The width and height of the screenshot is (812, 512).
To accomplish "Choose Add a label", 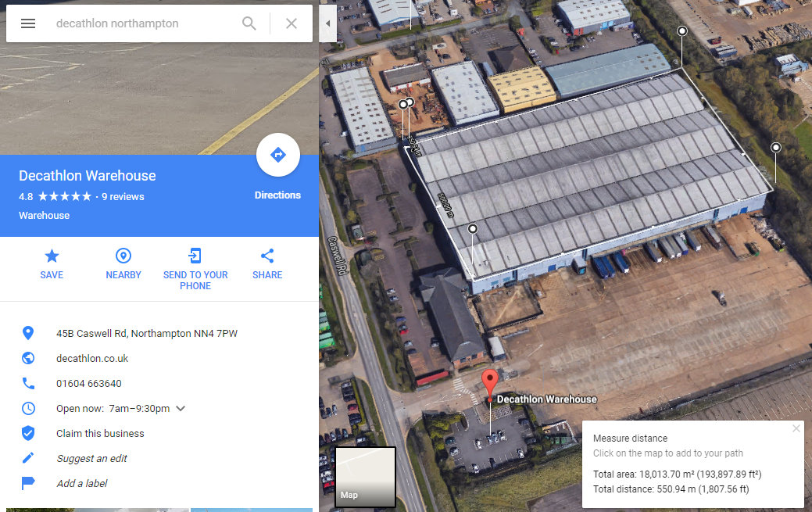I will 82,483.
